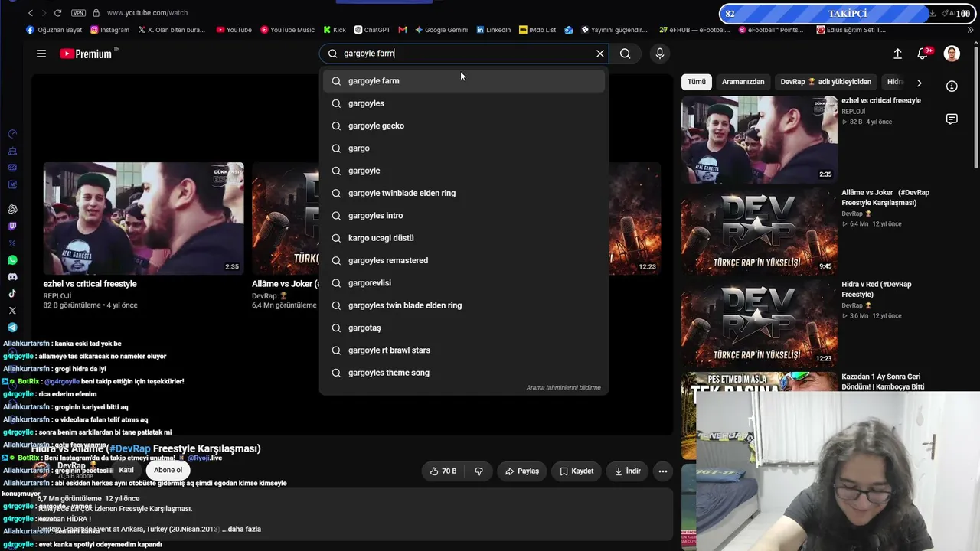Go back with the browser back arrow
This screenshot has height=551, width=980.
point(31,13)
